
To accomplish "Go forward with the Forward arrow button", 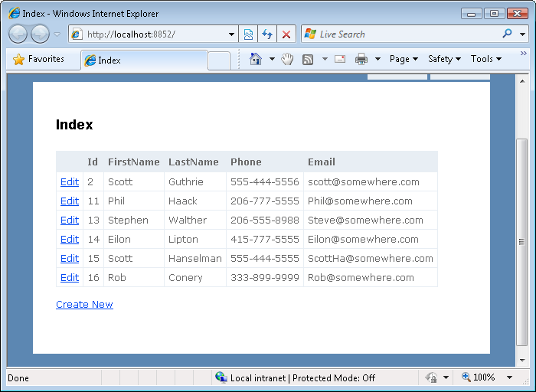I will coord(41,34).
